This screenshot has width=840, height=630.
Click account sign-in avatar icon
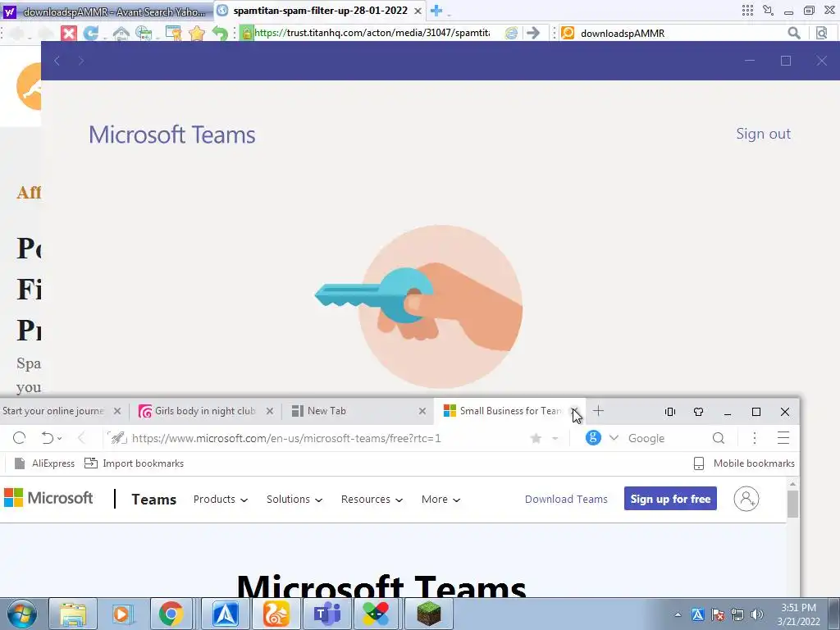[746, 499]
